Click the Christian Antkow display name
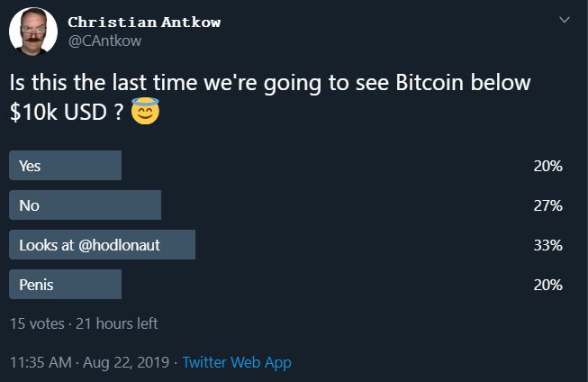The height and width of the screenshot is (382, 588). 144,23
